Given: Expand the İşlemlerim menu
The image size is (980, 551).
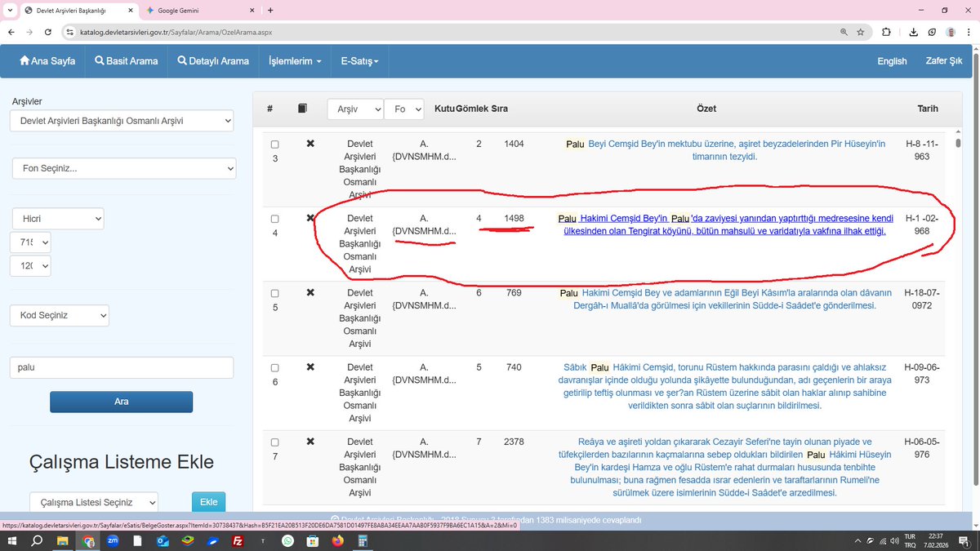Looking at the screenshot, I should (x=295, y=61).
